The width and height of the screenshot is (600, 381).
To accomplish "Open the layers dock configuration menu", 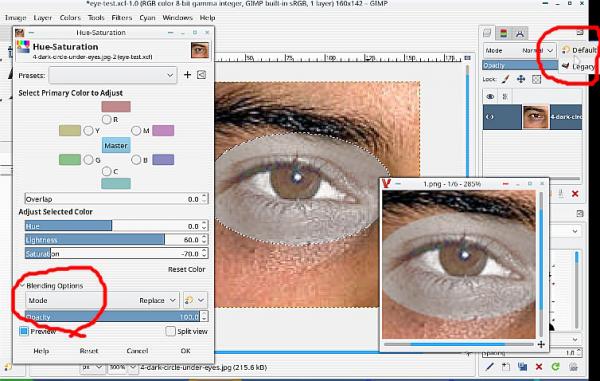I will click(580, 32).
